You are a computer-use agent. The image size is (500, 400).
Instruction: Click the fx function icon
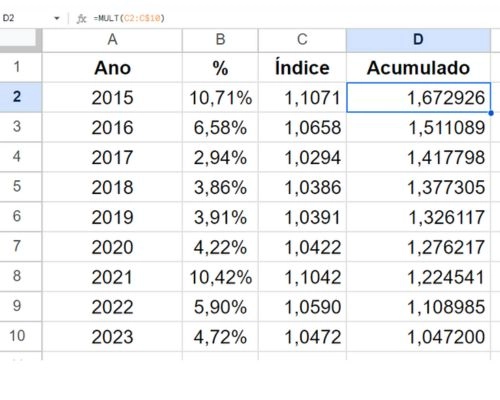pyautogui.click(x=81, y=18)
